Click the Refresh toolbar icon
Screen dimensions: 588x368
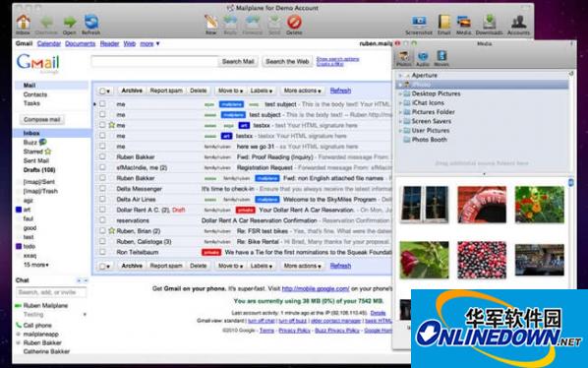91,22
